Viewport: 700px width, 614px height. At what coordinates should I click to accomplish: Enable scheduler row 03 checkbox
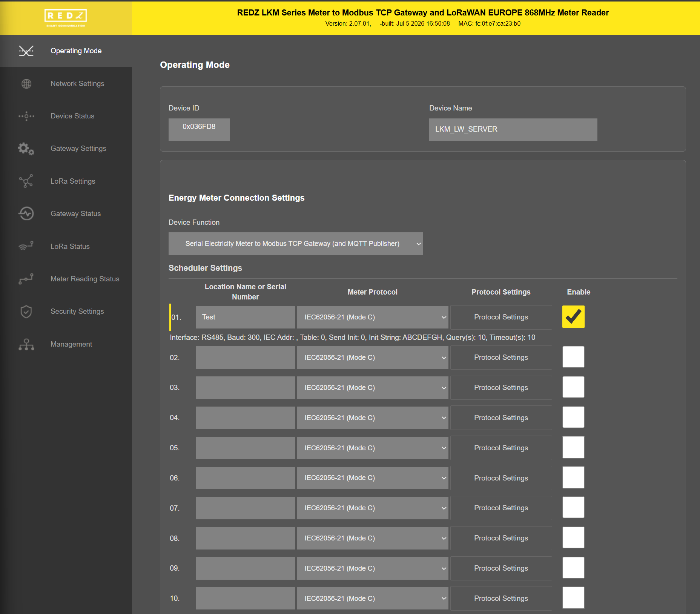(x=573, y=387)
